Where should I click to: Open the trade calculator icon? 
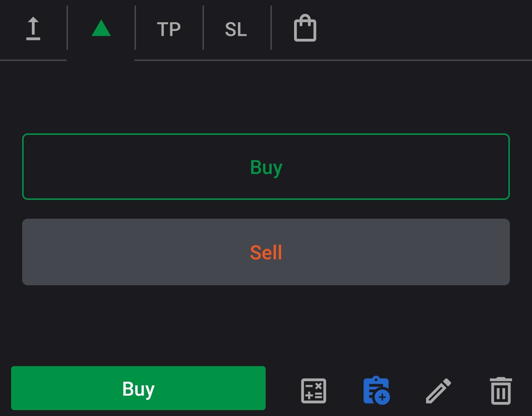point(313,391)
